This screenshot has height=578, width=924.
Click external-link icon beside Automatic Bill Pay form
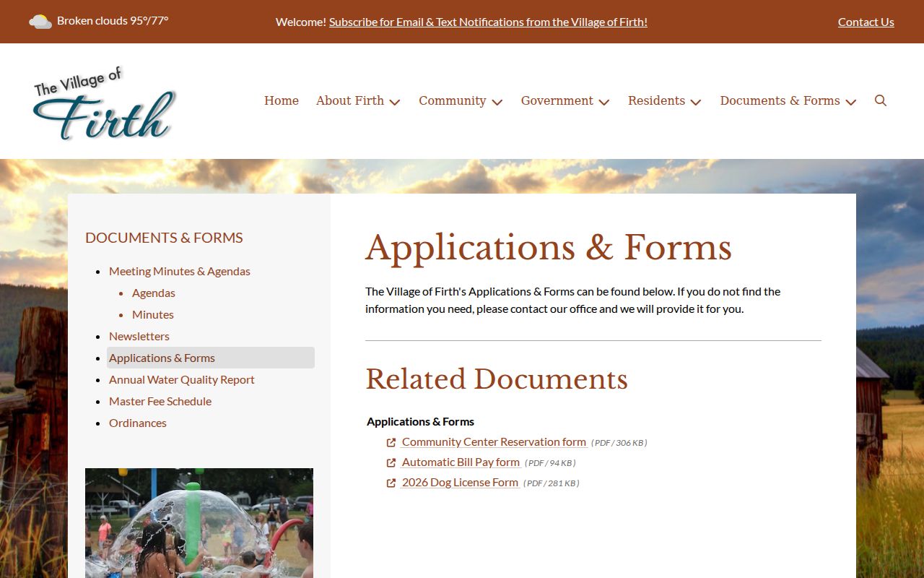coord(391,462)
